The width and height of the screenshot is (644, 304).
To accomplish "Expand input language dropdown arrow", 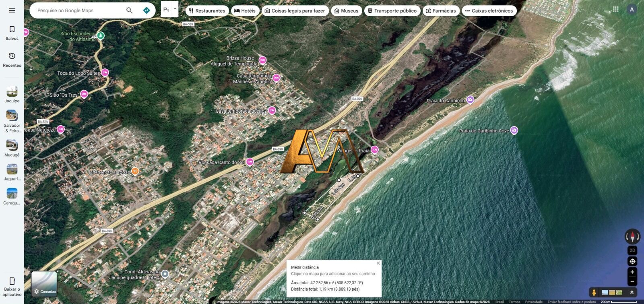I will [175, 9].
